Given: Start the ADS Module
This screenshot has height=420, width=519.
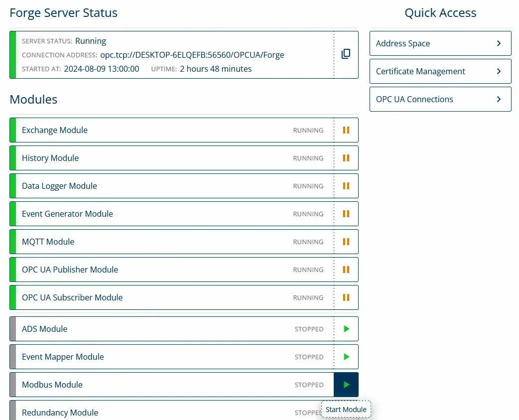Looking at the screenshot, I should pyautogui.click(x=346, y=329).
